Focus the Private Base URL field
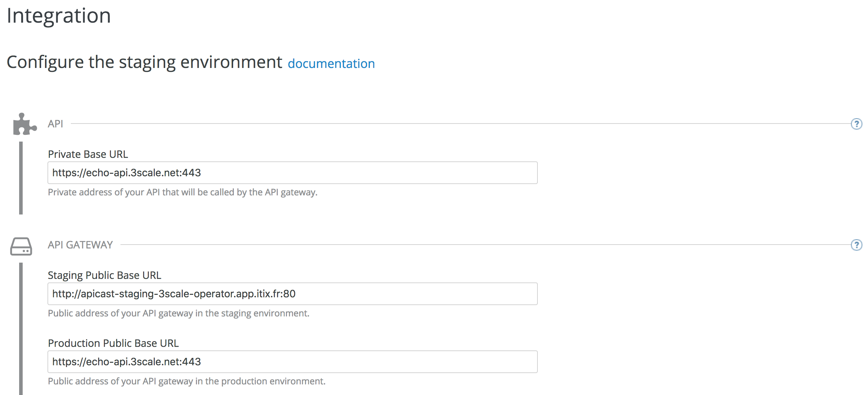The image size is (868, 395). (x=292, y=173)
